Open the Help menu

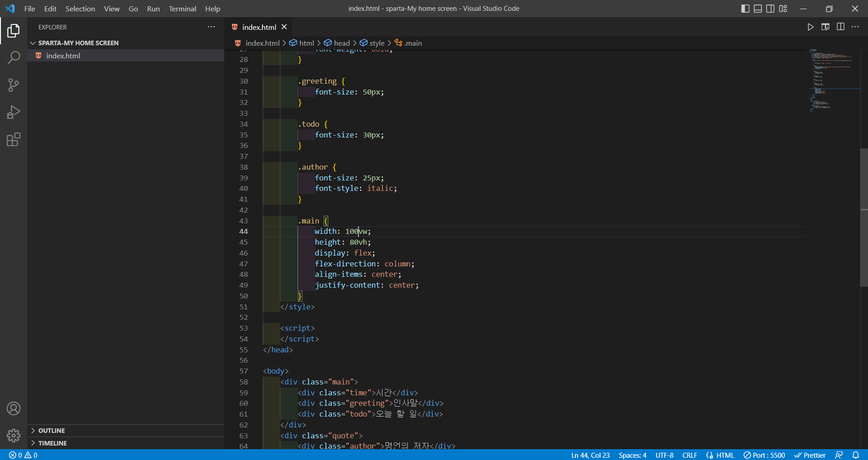(x=212, y=9)
